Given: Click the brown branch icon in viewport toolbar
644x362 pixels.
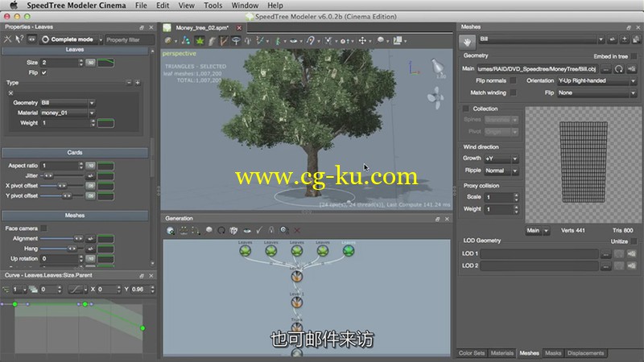Looking at the screenshot, I should 224,41.
